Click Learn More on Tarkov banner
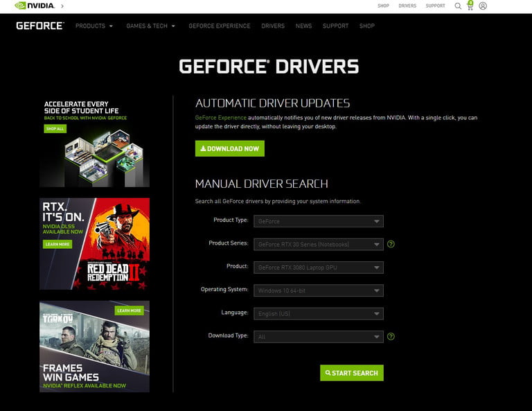The image size is (532, 411). coord(129,311)
